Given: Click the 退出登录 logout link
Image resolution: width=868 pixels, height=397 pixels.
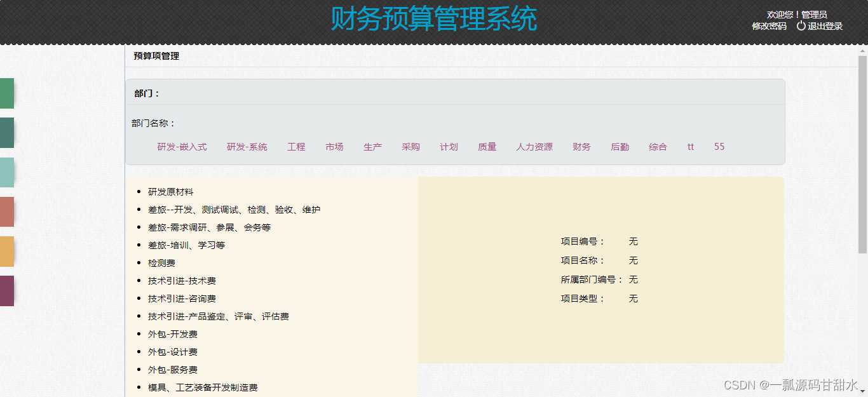Looking at the screenshot, I should click(825, 26).
